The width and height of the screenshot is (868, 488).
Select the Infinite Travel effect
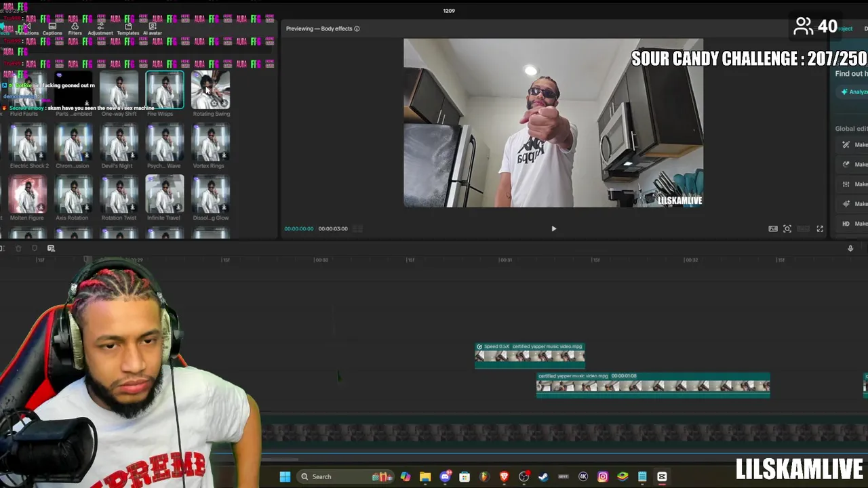164,194
